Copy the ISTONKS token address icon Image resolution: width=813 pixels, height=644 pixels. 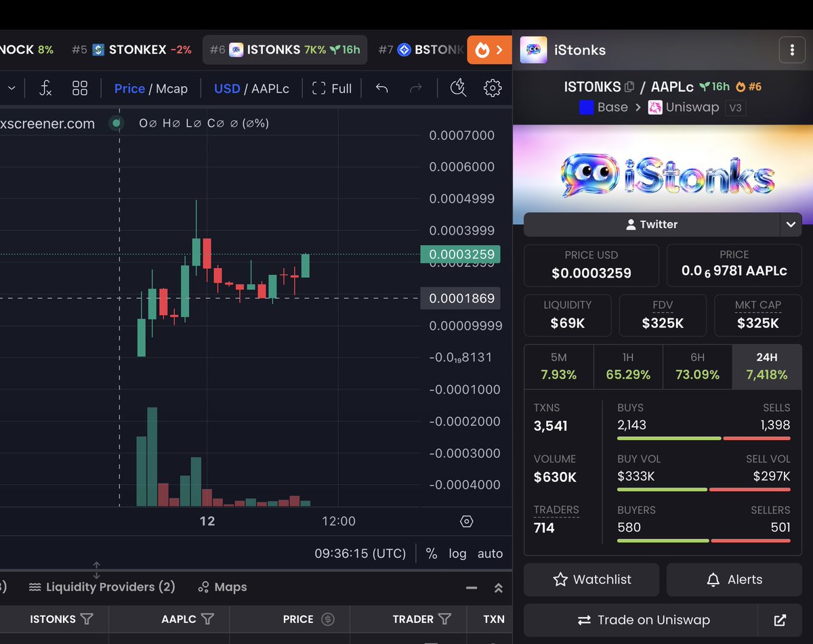click(629, 87)
